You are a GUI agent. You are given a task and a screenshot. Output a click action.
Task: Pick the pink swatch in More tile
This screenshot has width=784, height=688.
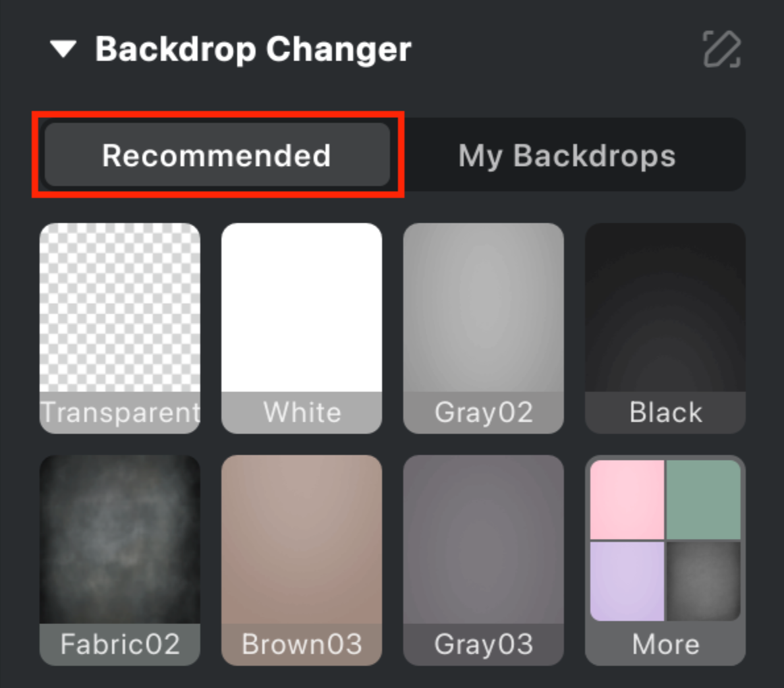(627, 501)
